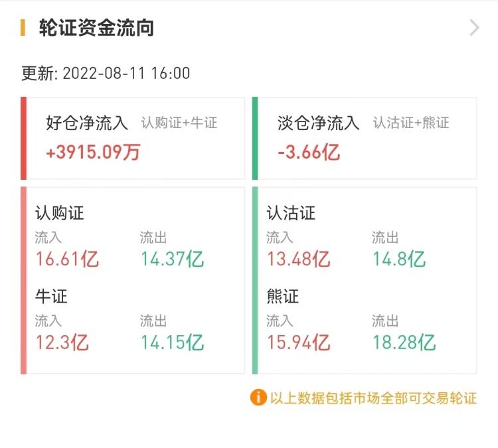Tap the 牛证 inflow 12.3亿 value
The image size is (498, 448).
click(x=62, y=342)
